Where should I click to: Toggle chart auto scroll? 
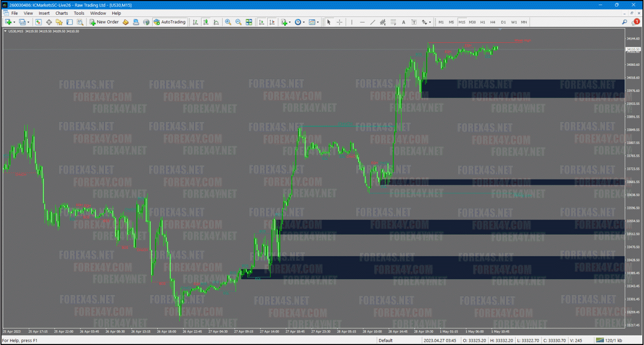(x=261, y=22)
